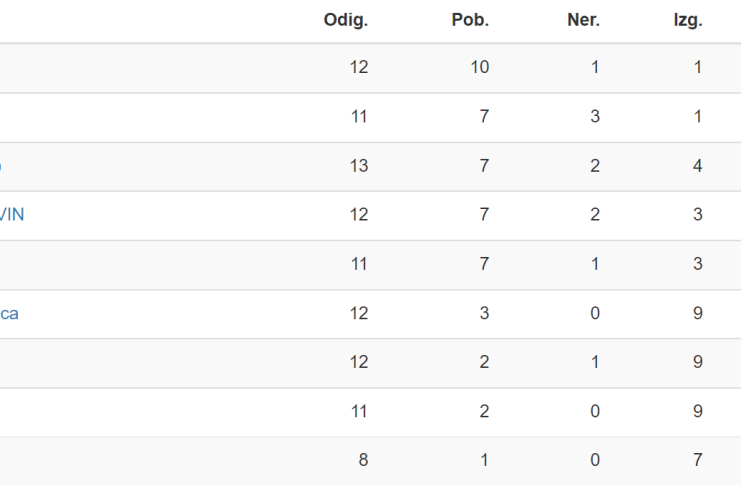The height and width of the screenshot is (486, 741).
Task: Click the Pob. cell showing 3
Action: pos(484,313)
